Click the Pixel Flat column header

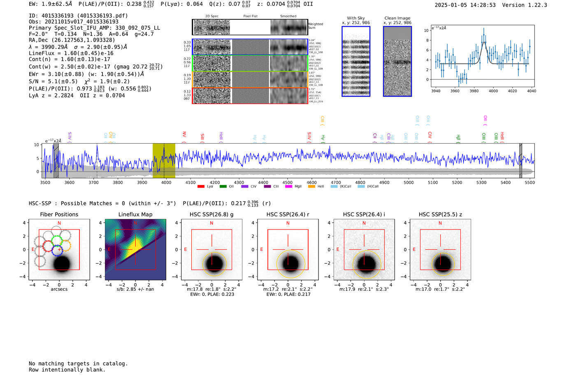[250, 16]
